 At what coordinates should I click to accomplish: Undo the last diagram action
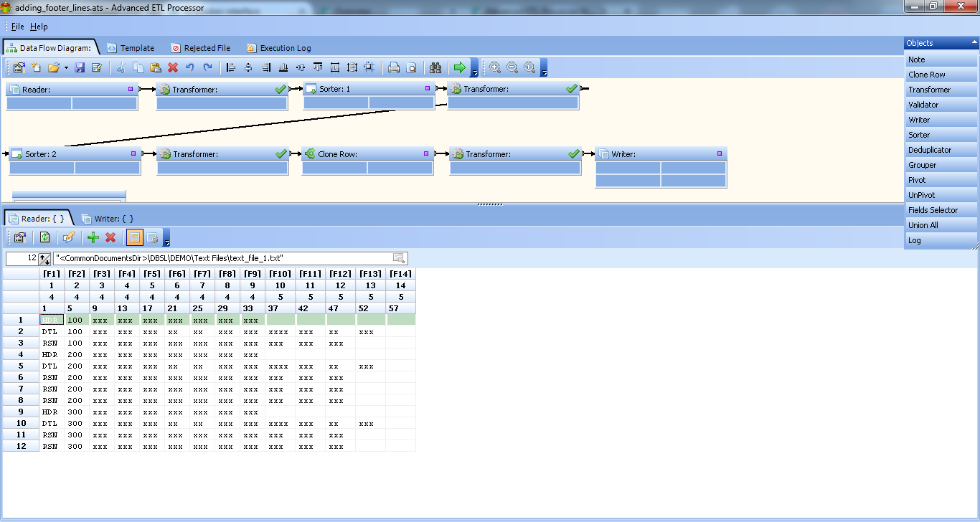click(x=190, y=68)
